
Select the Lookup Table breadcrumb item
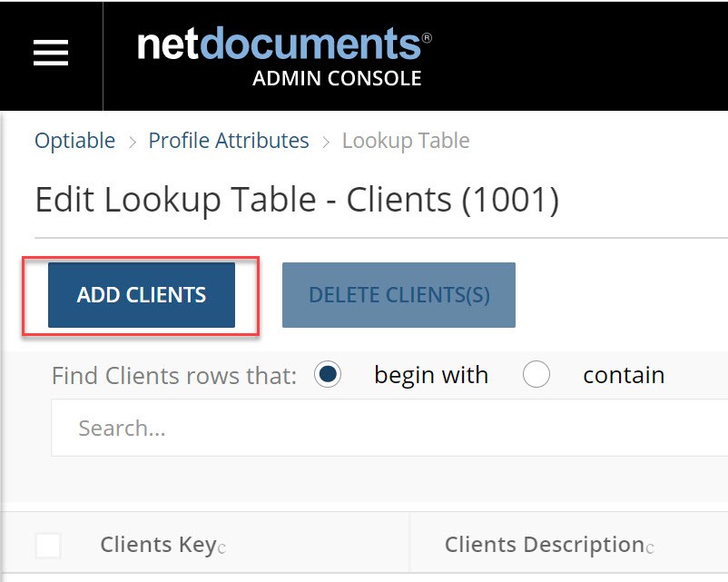pyautogui.click(x=406, y=141)
